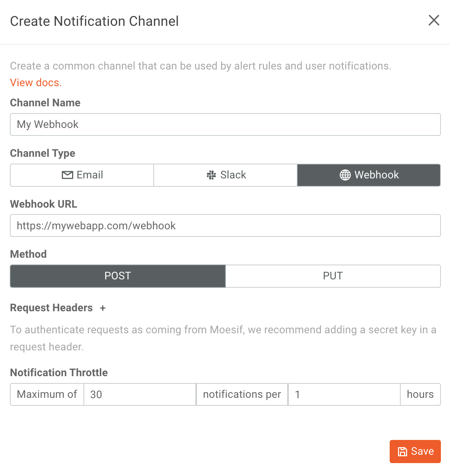This screenshot has height=476, width=450.
Task: Save the notification channel
Action: point(415,451)
